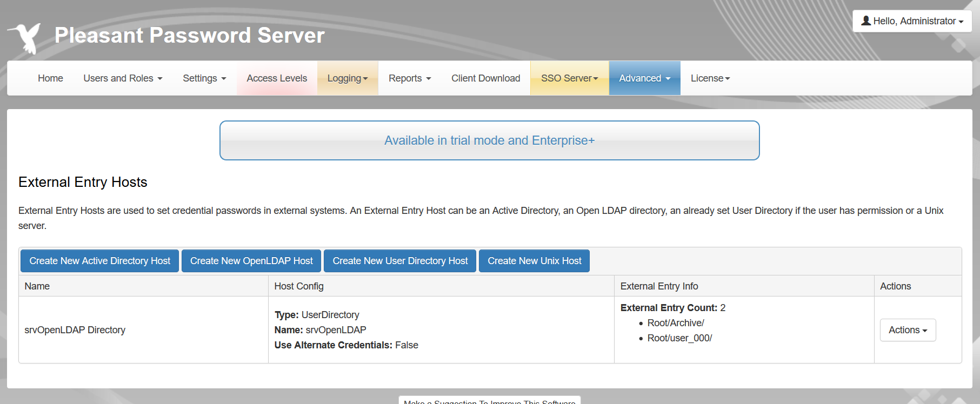Open the Reports dropdown
The height and width of the screenshot is (404, 980).
coord(410,78)
